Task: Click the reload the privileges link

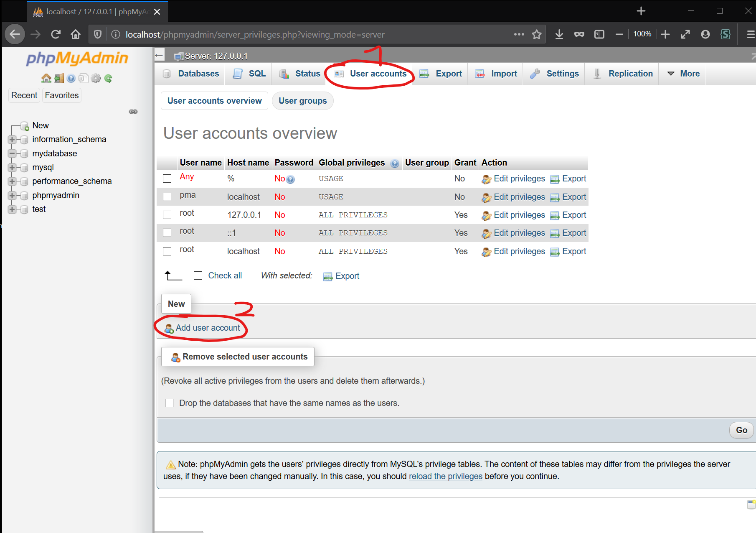Action: pos(446,476)
